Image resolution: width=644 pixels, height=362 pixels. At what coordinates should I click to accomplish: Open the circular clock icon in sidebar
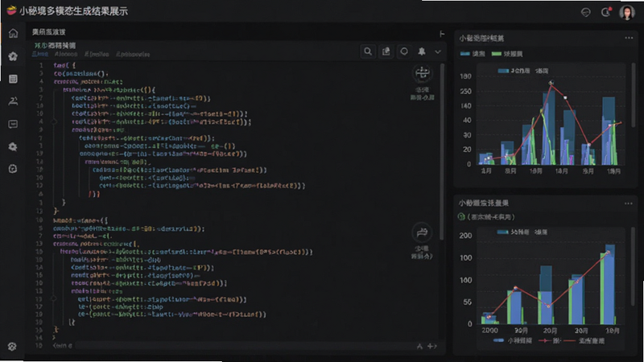point(13,169)
